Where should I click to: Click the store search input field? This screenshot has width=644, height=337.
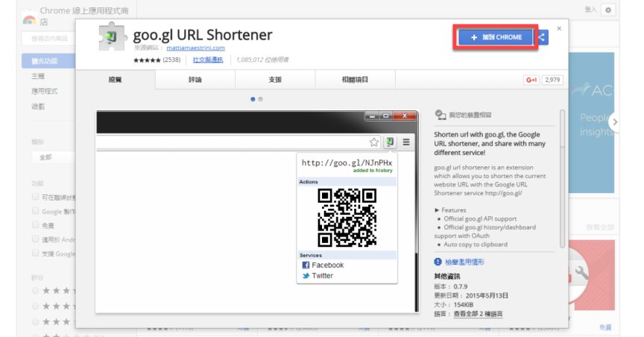[48, 39]
